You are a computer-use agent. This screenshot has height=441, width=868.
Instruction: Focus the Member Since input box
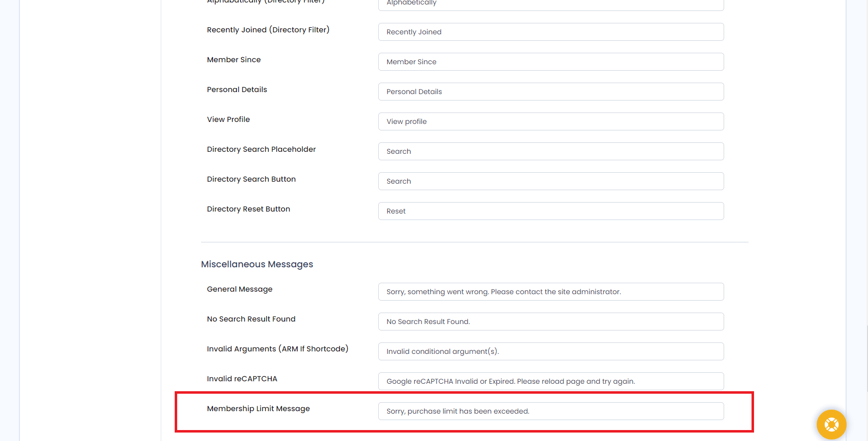pyautogui.click(x=550, y=62)
